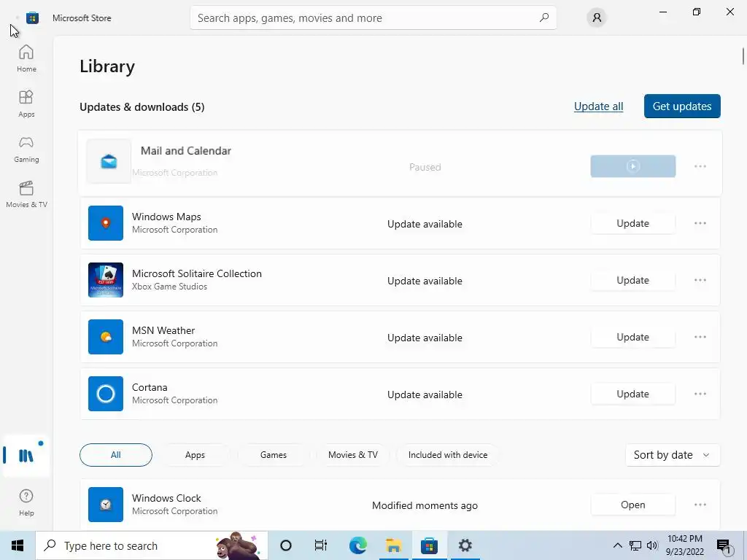The image size is (747, 560).
Task: Open more options for Windows Maps
Action: (x=700, y=223)
